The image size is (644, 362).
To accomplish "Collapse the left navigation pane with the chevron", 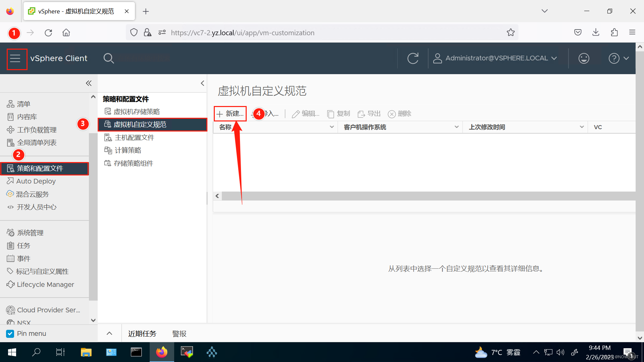I will point(89,83).
